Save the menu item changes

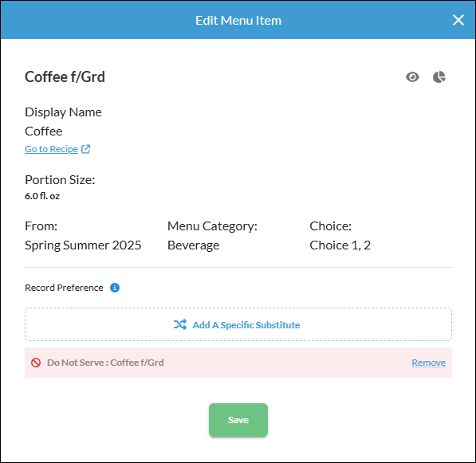pyautogui.click(x=238, y=420)
